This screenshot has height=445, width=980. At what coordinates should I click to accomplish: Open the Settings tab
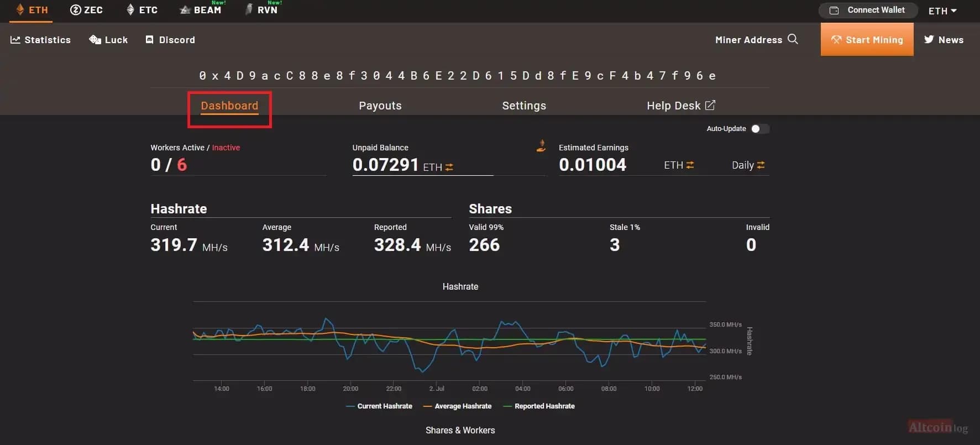(524, 106)
